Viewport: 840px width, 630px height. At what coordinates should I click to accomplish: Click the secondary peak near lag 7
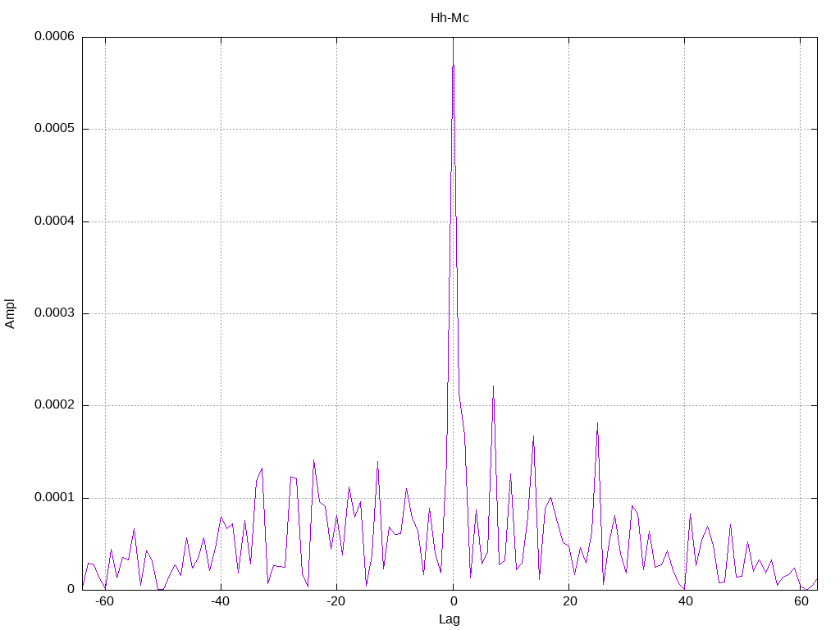coord(493,387)
